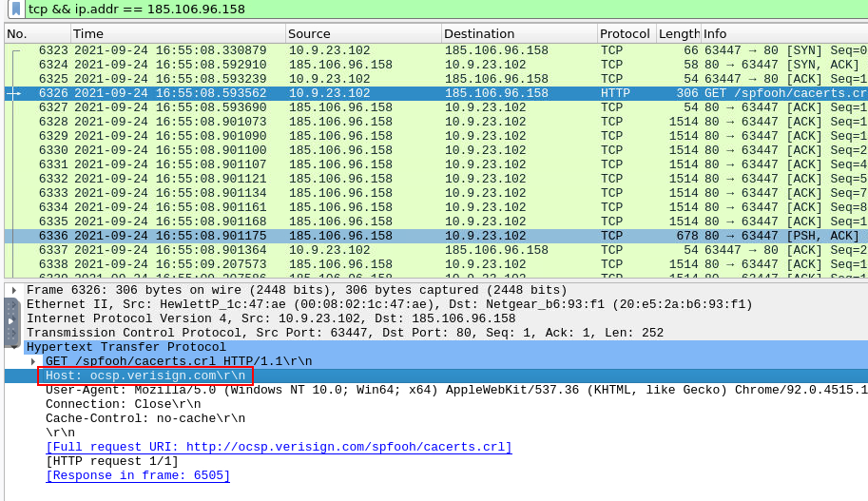Select packet 6335 row
This screenshot has width=868, height=501.
point(436,222)
